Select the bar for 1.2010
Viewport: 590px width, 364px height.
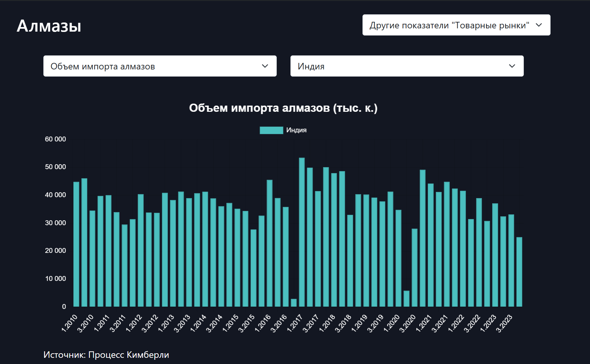click(76, 244)
